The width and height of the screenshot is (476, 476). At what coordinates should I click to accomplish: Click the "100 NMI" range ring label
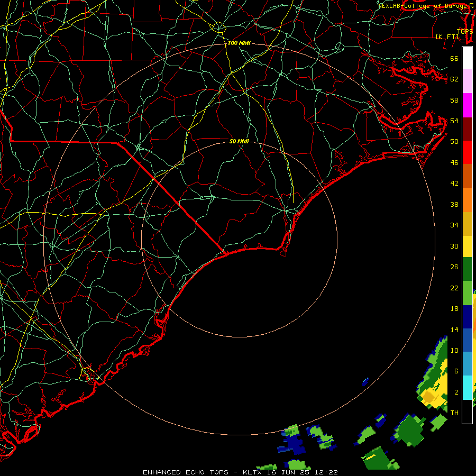click(x=239, y=43)
